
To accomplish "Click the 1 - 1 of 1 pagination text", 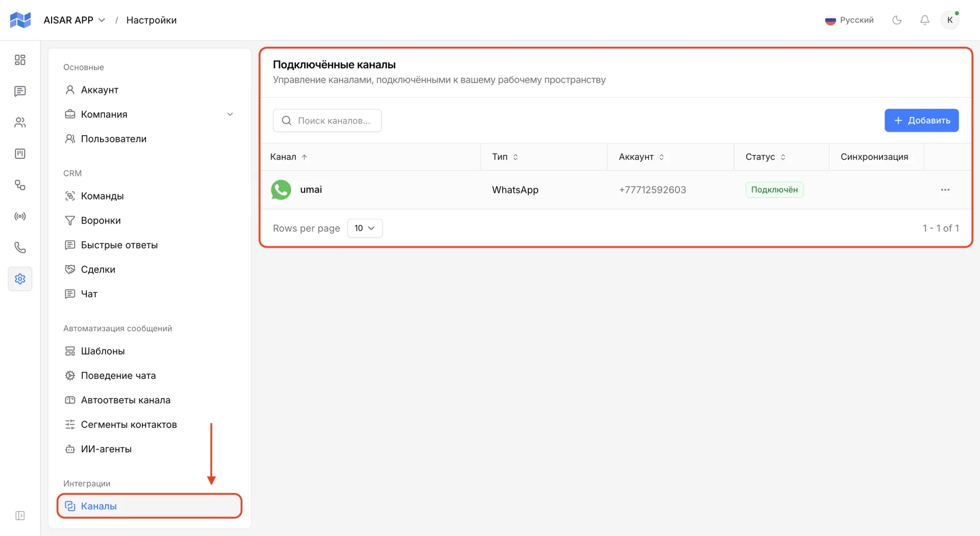I will (x=940, y=228).
